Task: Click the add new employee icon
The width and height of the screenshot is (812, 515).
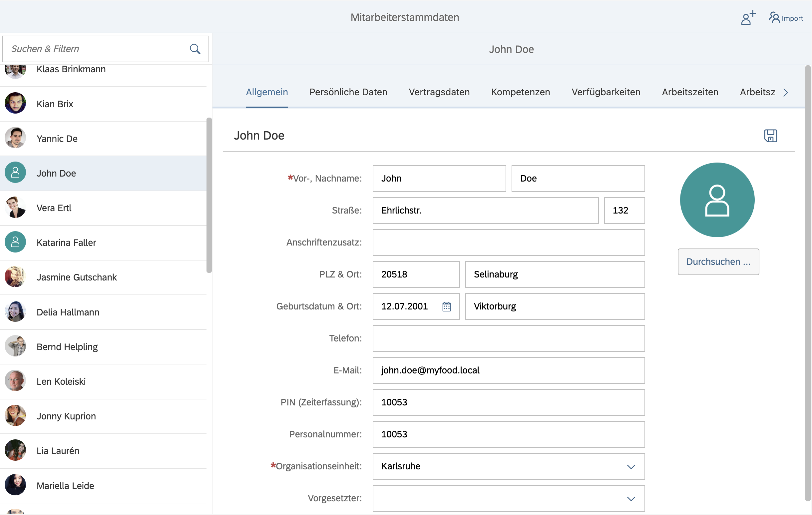Action: tap(748, 18)
